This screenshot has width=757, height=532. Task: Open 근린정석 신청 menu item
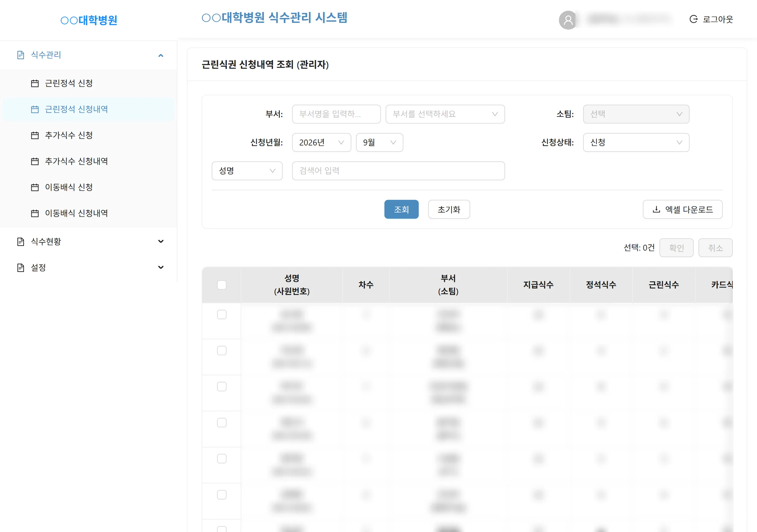(x=88, y=83)
